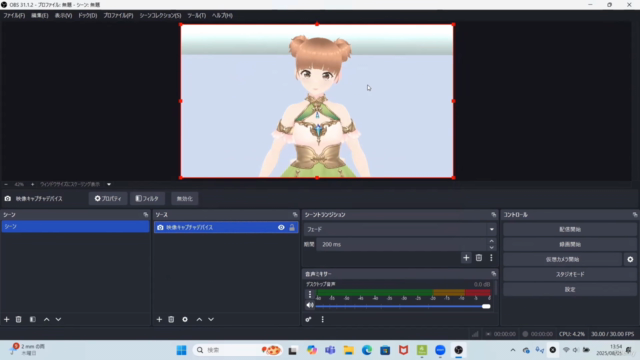
Task: Click Start Streaming button
Action: pyautogui.click(x=570, y=229)
